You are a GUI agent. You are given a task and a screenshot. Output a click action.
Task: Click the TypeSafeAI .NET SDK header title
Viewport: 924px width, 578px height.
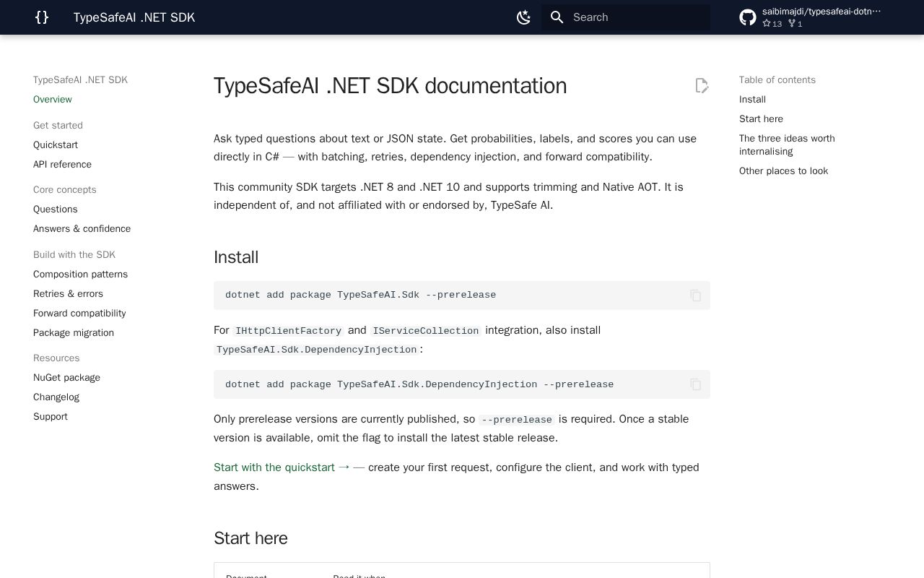click(x=134, y=17)
